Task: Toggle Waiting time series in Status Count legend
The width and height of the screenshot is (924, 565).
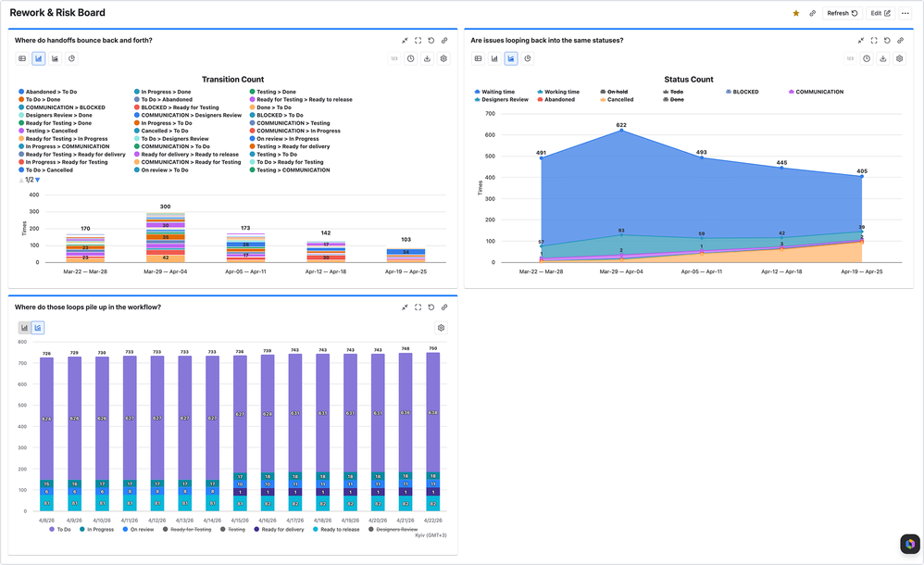Action: [x=496, y=92]
